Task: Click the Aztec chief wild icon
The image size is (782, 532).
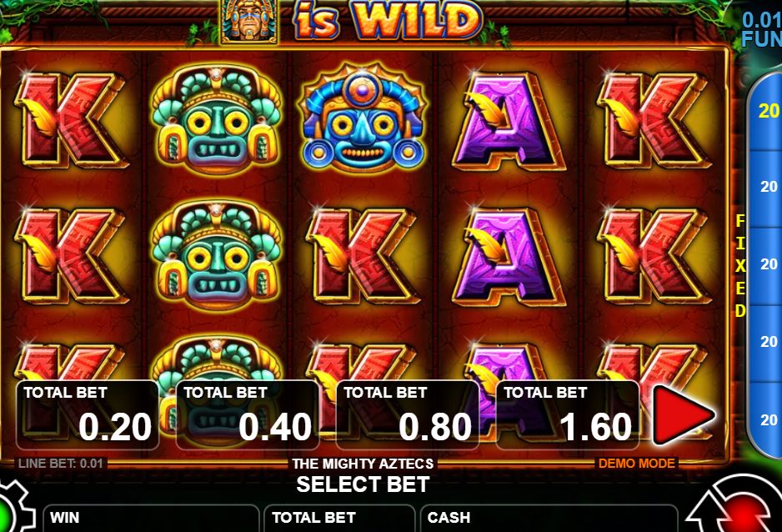Action: [249, 22]
